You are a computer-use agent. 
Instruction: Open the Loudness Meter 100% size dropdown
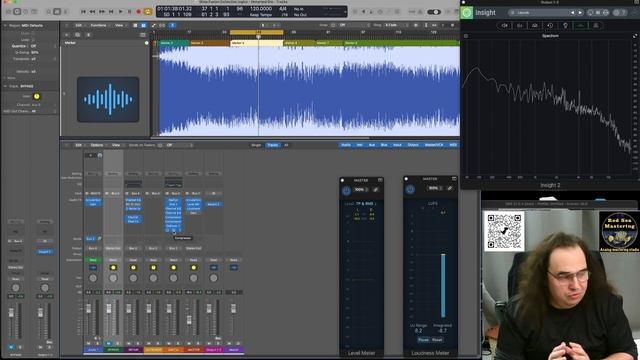pyautogui.click(x=435, y=188)
